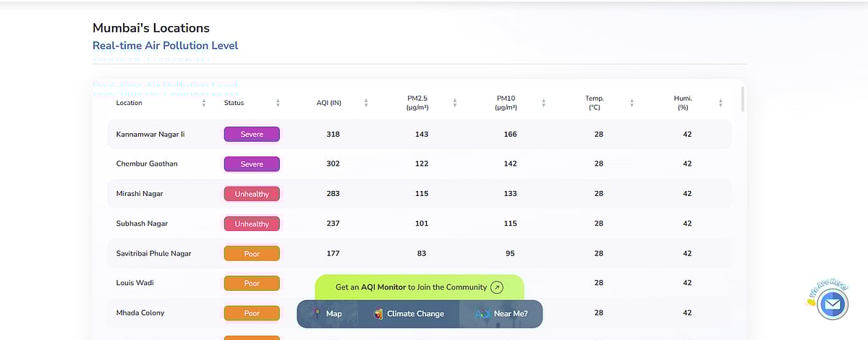Click the Climate Change icon

point(378,314)
